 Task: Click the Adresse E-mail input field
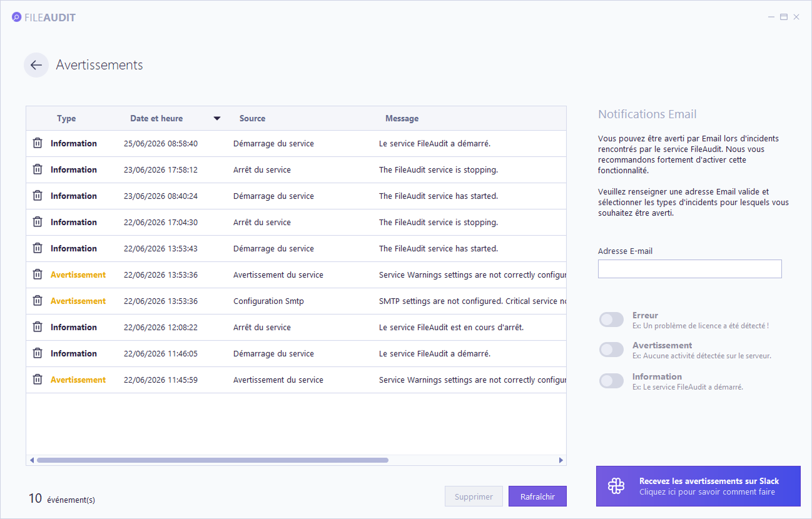click(x=690, y=269)
